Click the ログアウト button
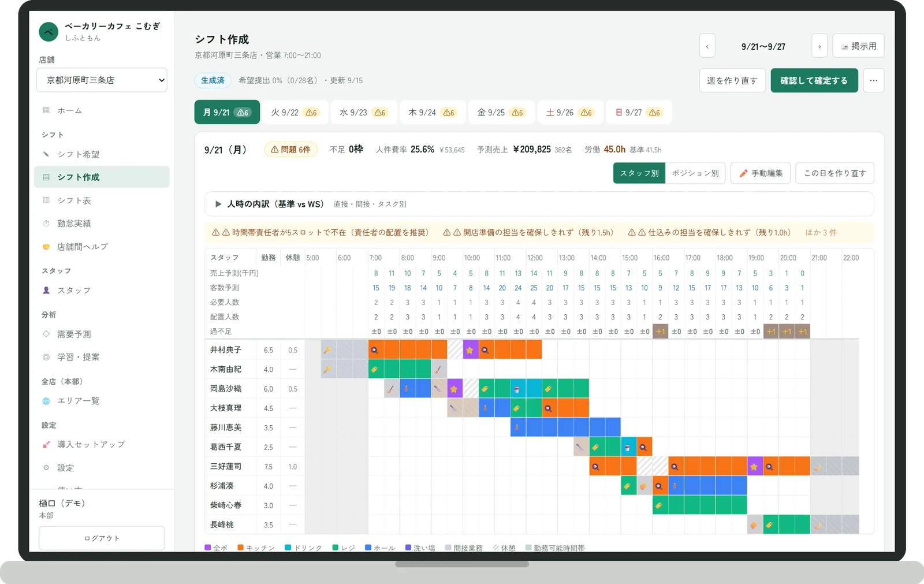The image size is (924, 584). (102, 538)
